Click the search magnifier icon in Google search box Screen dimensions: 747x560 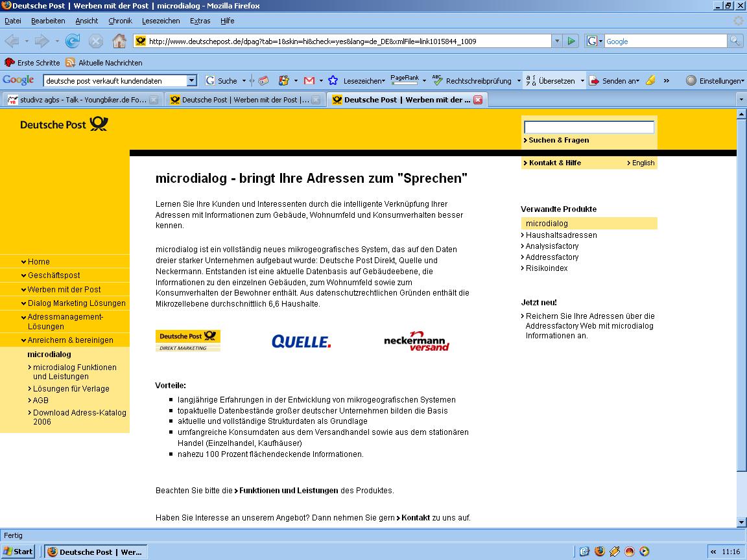coord(735,41)
